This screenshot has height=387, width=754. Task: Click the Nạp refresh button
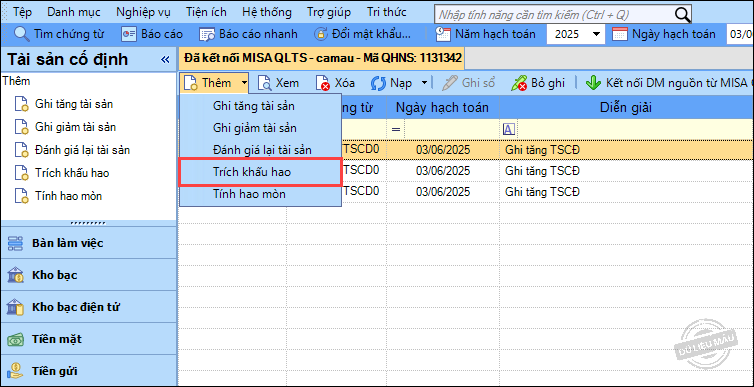[x=391, y=83]
